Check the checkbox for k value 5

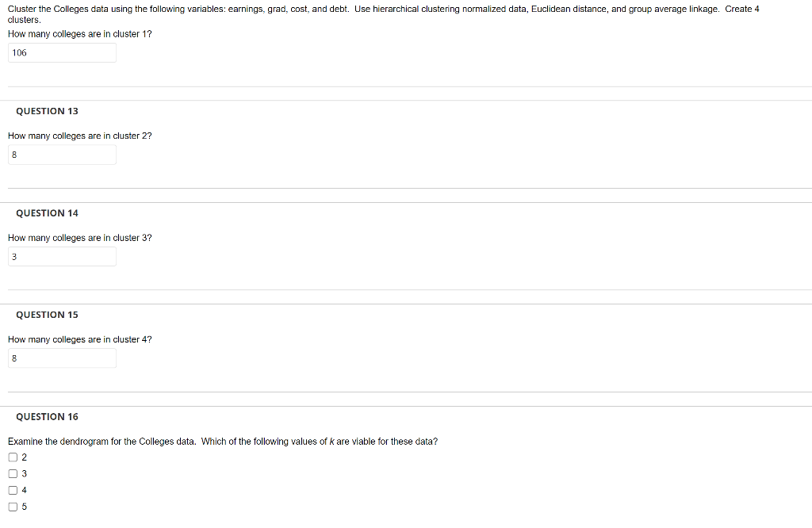13,507
